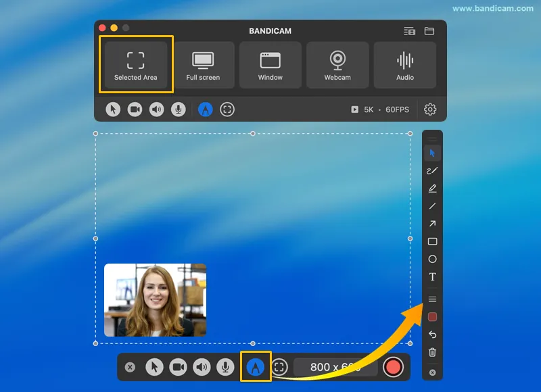Clear all drawings with trash icon
Image resolution: width=541 pixels, height=392 pixels.
432,352
